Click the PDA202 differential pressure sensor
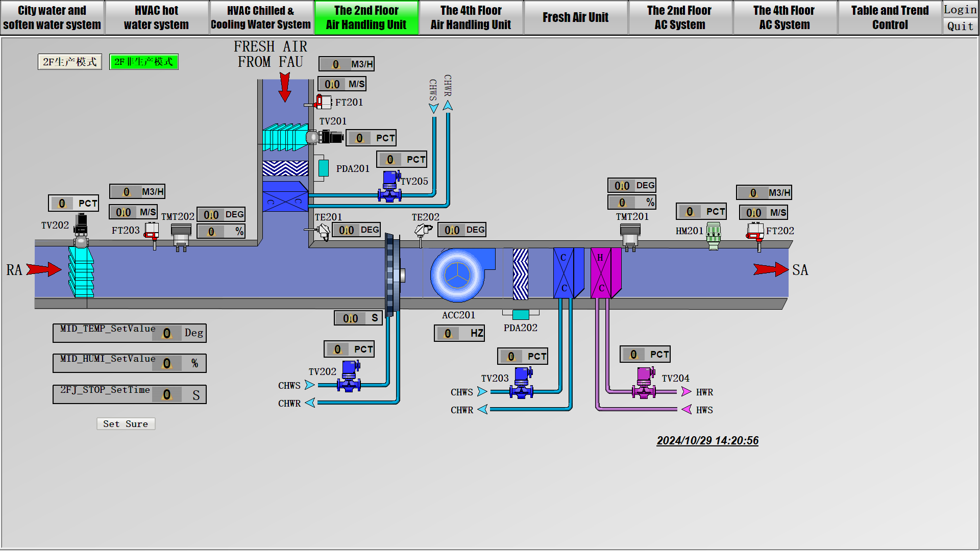 tap(521, 314)
